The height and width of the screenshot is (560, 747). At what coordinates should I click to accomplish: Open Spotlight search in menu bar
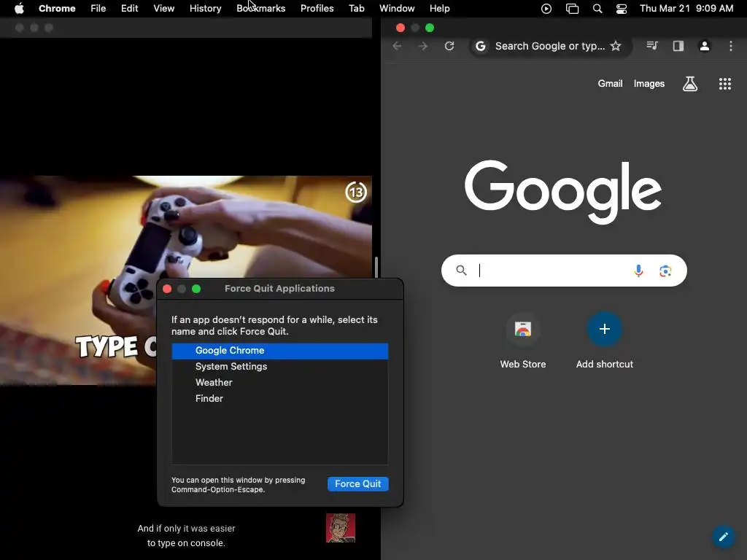pyautogui.click(x=597, y=8)
